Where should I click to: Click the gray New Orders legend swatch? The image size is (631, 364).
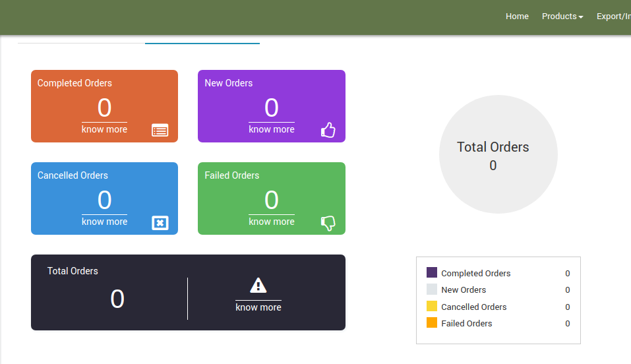point(432,289)
